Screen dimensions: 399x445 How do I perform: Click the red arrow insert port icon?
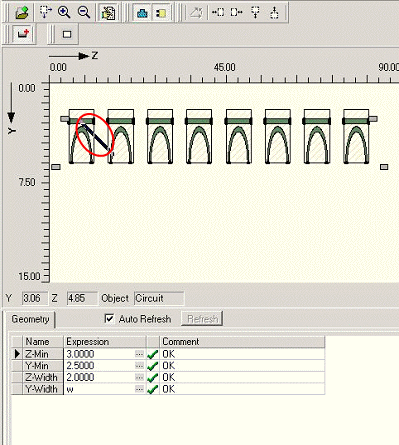click(23, 34)
